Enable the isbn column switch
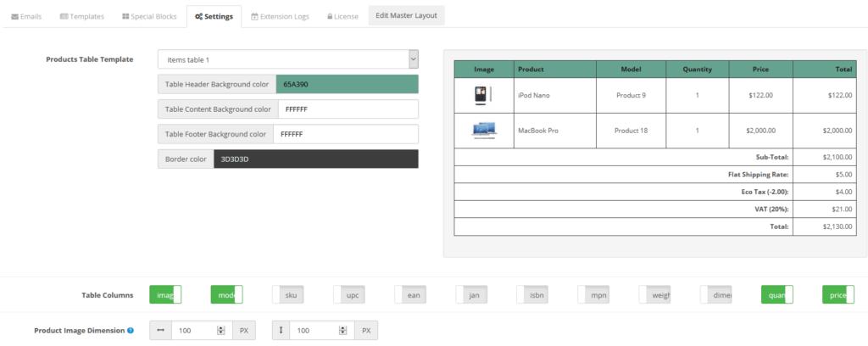The height and width of the screenshot is (346, 868). [532, 294]
